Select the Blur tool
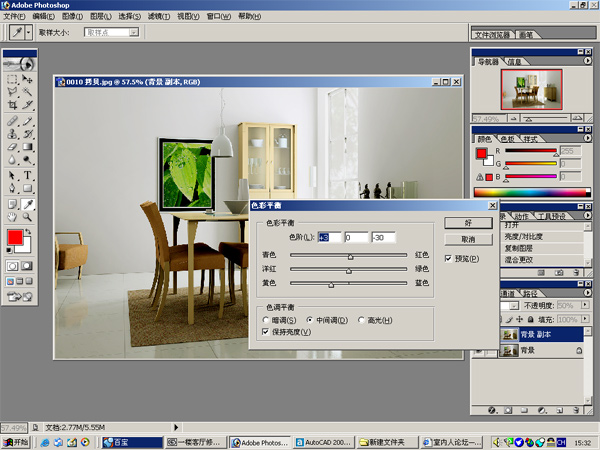Image resolution: width=600 pixels, height=450 pixels. (12, 159)
